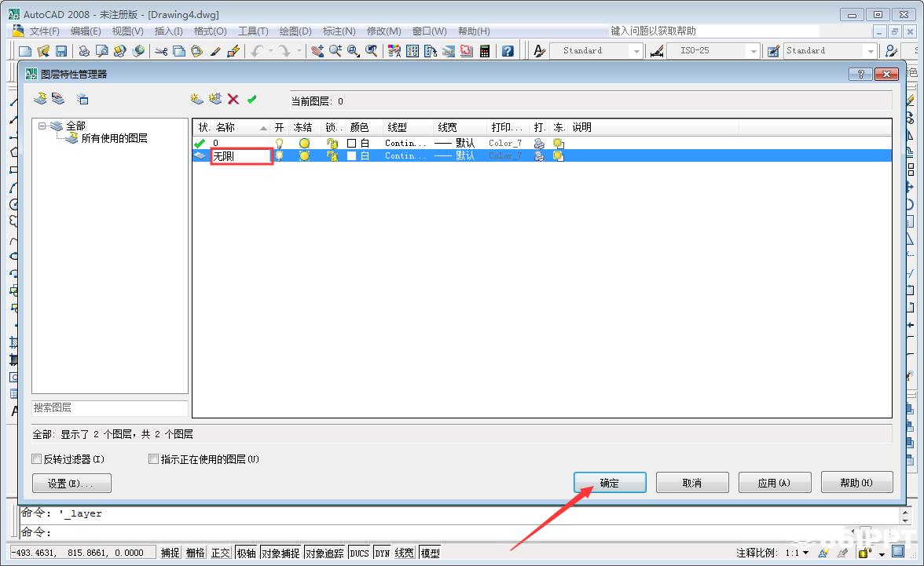Sort layers by the 名称 column header
Image resolution: width=924 pixels, height=566 pixels.
pyautogui.click(x=240, y=127)
